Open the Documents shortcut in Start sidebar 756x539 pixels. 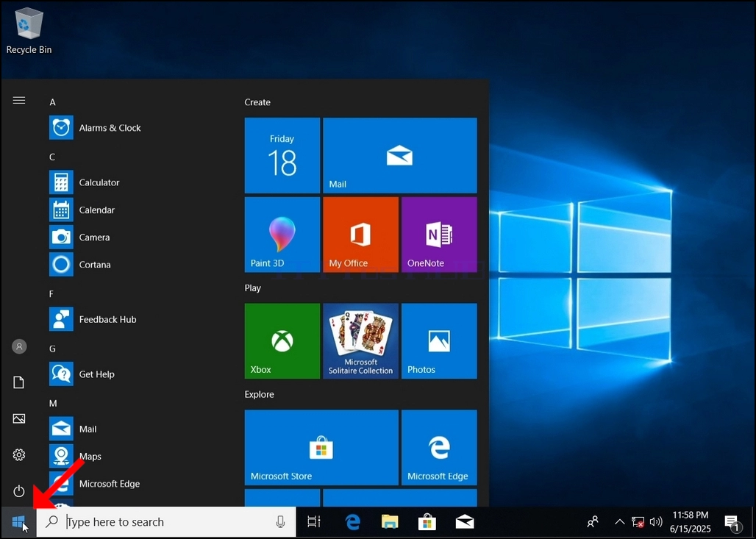19,382
